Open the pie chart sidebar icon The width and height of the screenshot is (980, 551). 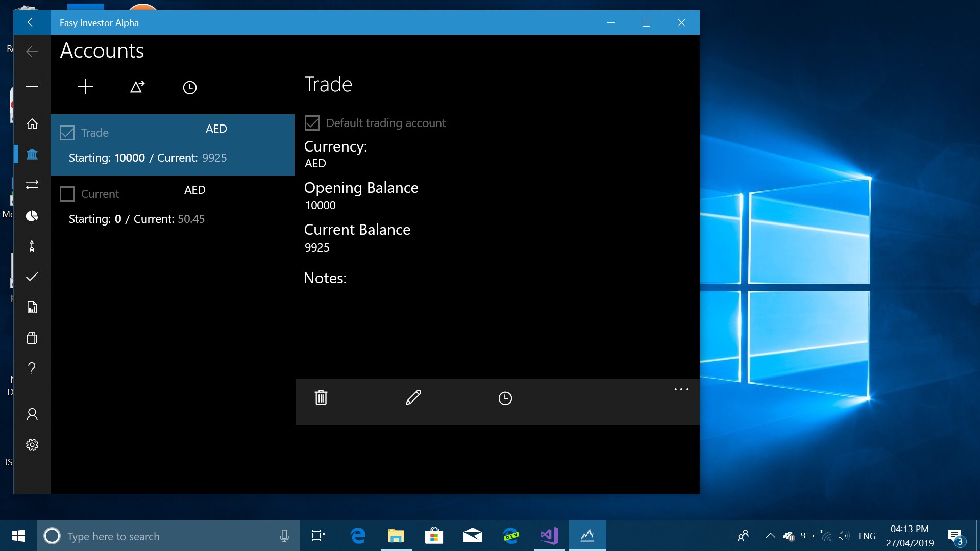point(32,216)
